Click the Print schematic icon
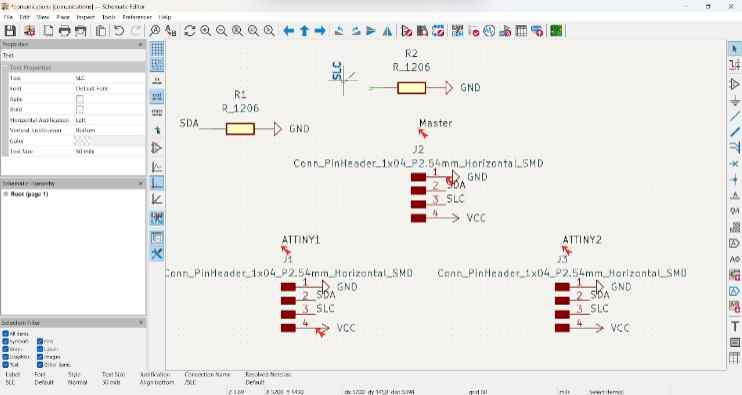742x395 pixels. [x=64, y=31]
